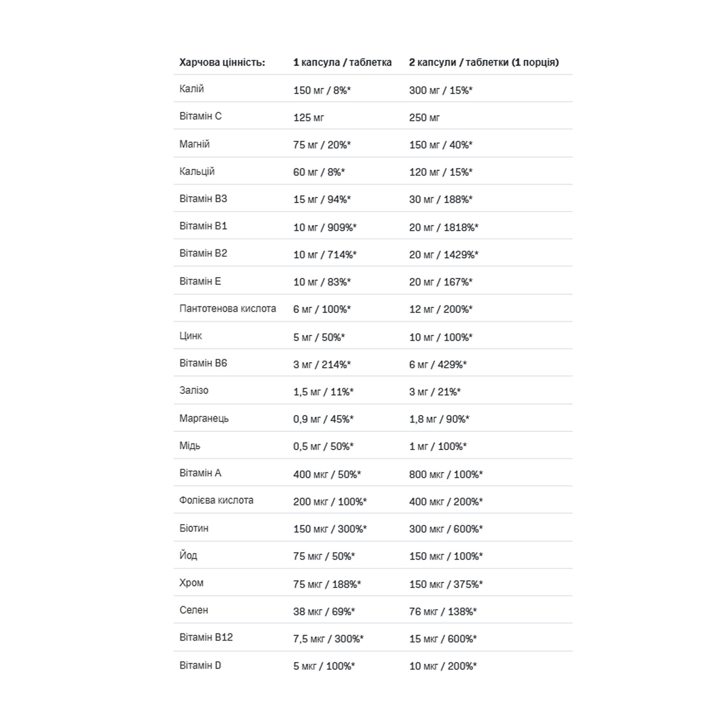This screenshot has width=728, height=728.
Task: Click the 'Харчова цінність:' header
Action: [222, 62]
